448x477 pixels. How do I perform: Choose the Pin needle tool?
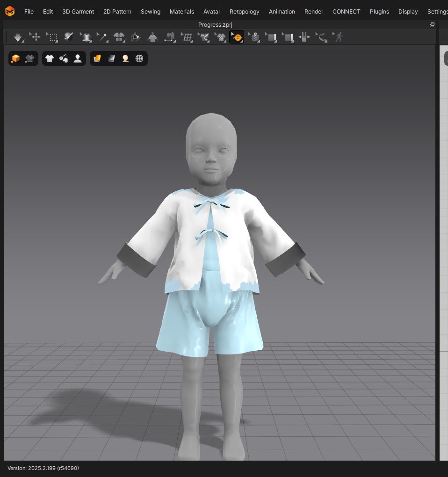click(x=102, y=37)
